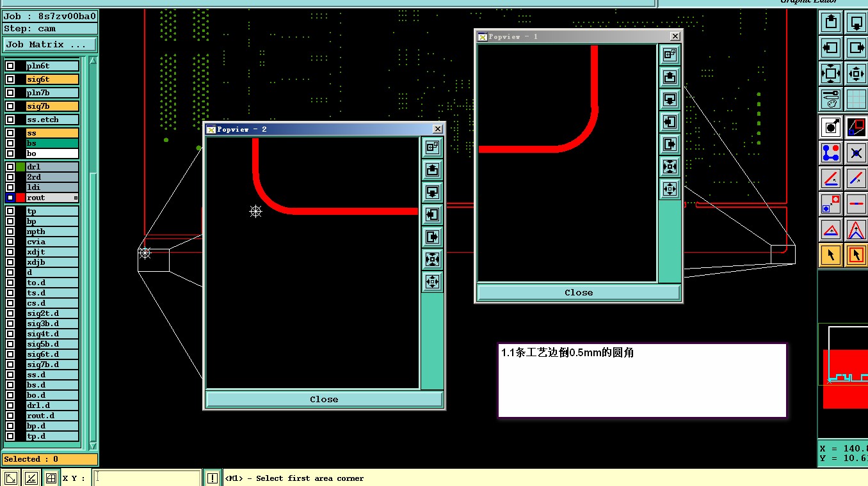Select the single red triangle tool
868x486 pixels.
pyautogui.click(x=831, y=230)
